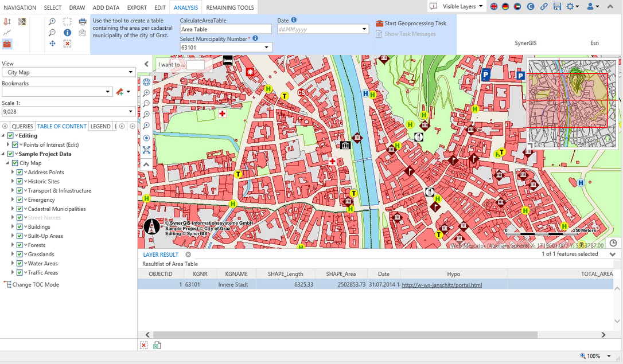This screenshot has height=364, width=623.
Task: Select the toolbox tool in the left toolbar
Action: (6, 43)
